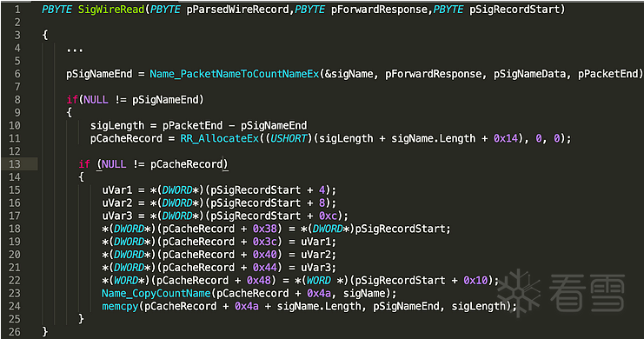Click 0x44 offset on line 21
This screenshot has width=644, height=339.
point(264,268)
